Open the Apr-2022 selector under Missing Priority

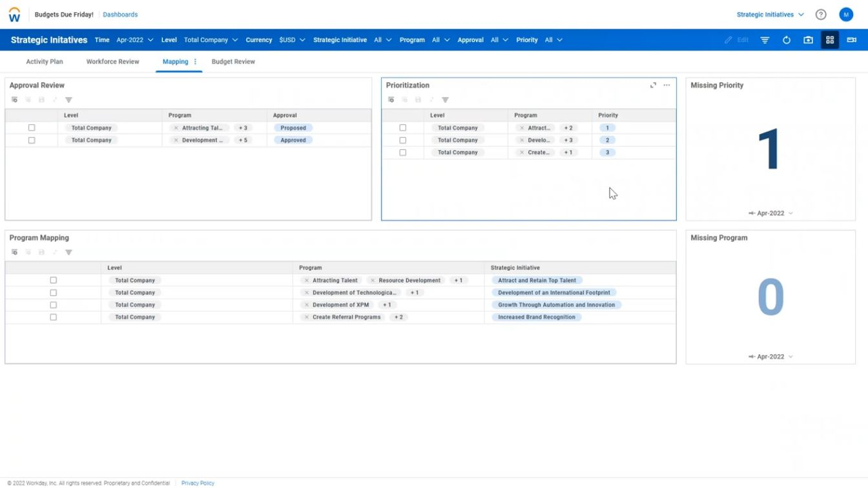pyautogui.click(x=769, y=213)
